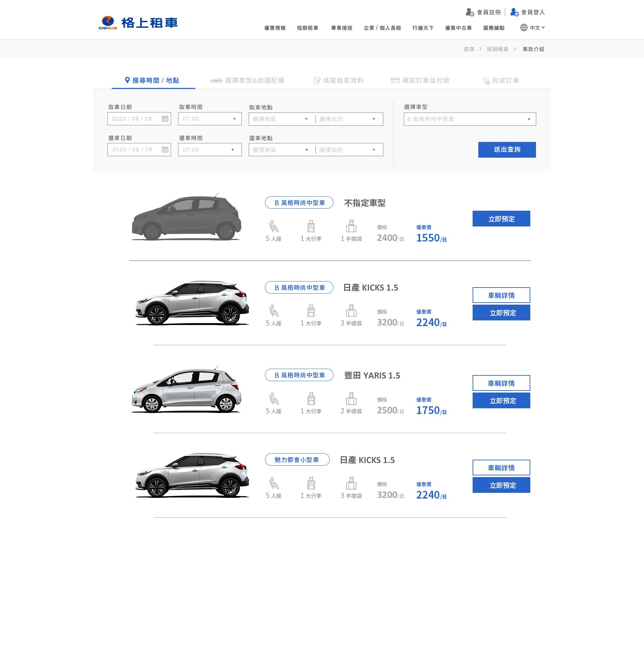Viewport: 644px width, 671px height.
Task: Click the 豐田 YARIS car image
Action: tap(186, 390)
